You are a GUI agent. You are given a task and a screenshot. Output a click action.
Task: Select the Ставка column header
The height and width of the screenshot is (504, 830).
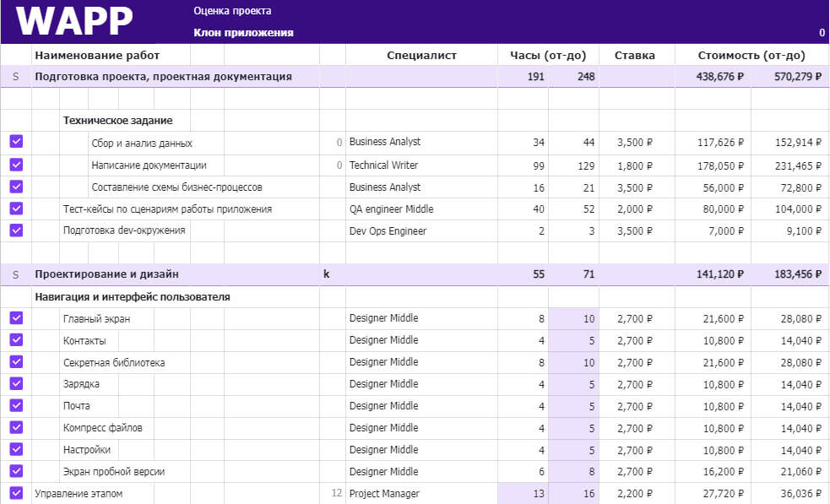tap(635, 55)
